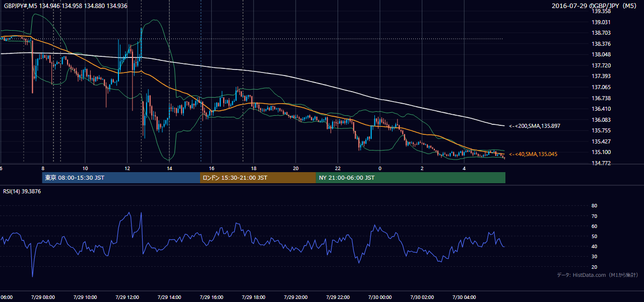Click price axis value 138.376
Image resolution: width=644 pixels, height=302 pixels.
click(601, 44)
